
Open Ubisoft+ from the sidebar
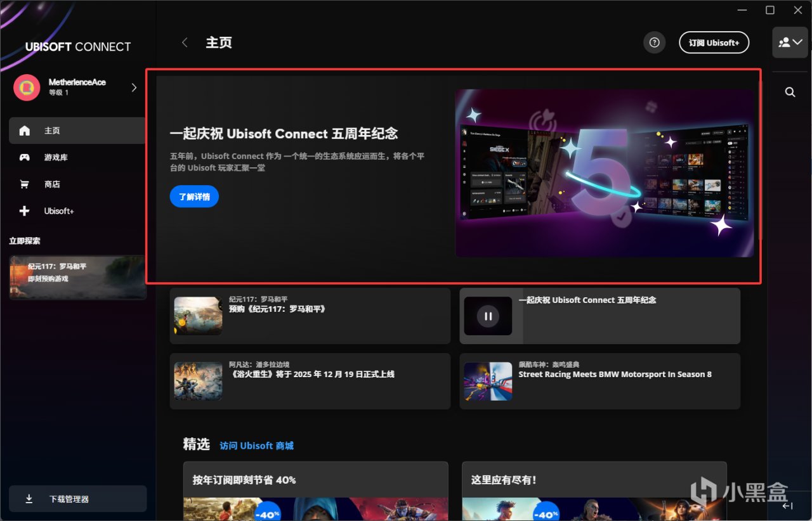pos(77,211)
